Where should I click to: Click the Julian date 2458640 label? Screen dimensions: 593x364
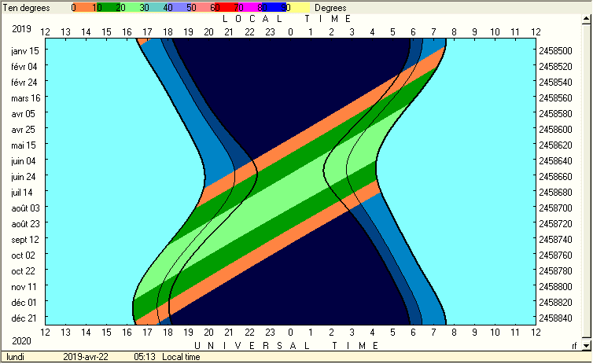click(555, 161)
